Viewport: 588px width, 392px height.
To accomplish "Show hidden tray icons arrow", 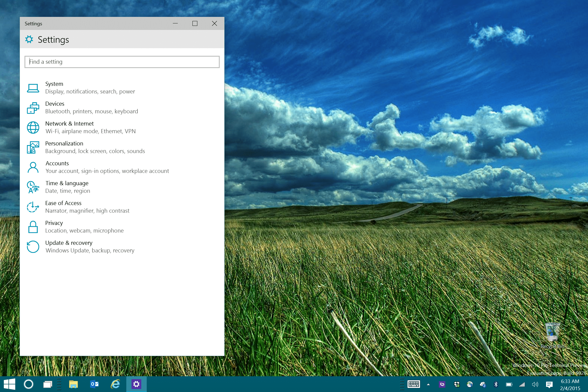I will pyautogui.click(x=428, y=384).
